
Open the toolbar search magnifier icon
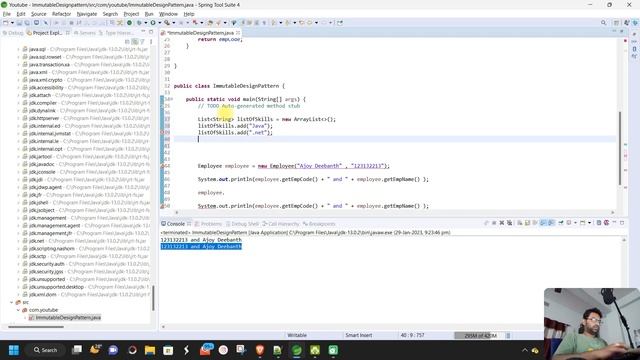(x=604, y=23)
